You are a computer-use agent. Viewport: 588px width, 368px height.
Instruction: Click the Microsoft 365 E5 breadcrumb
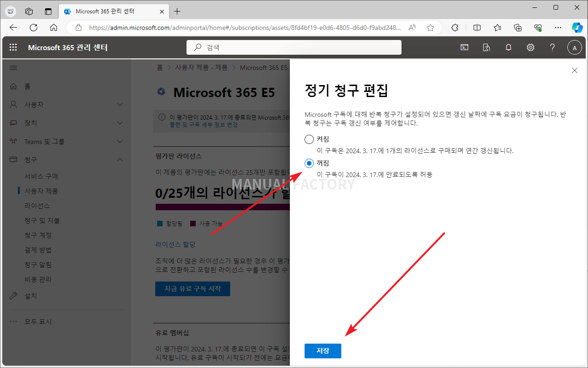coord(264,68)
